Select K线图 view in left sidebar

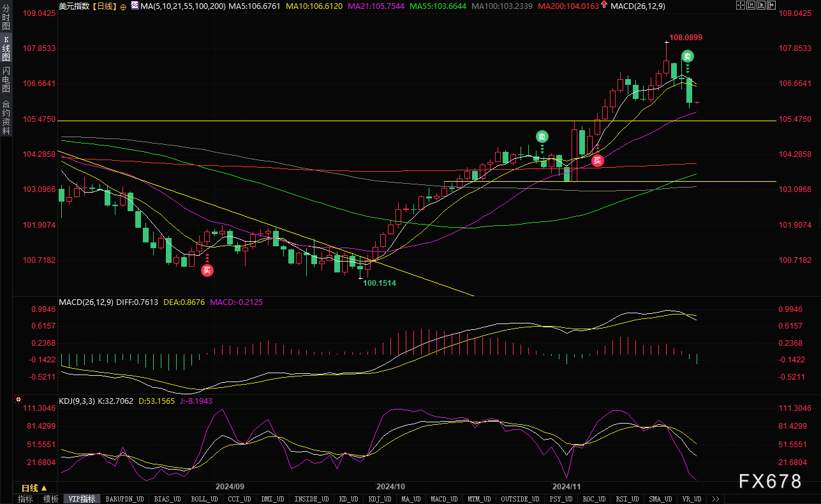coord(6,49)
